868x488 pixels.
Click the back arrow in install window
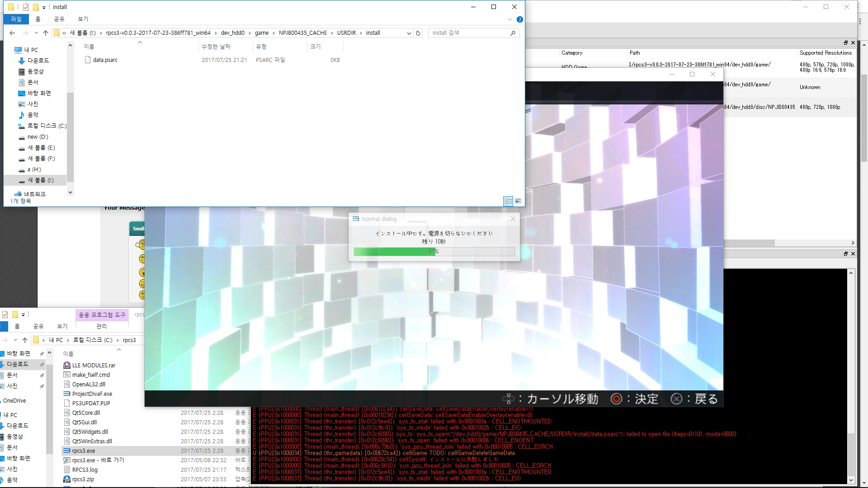coord(12,33)
